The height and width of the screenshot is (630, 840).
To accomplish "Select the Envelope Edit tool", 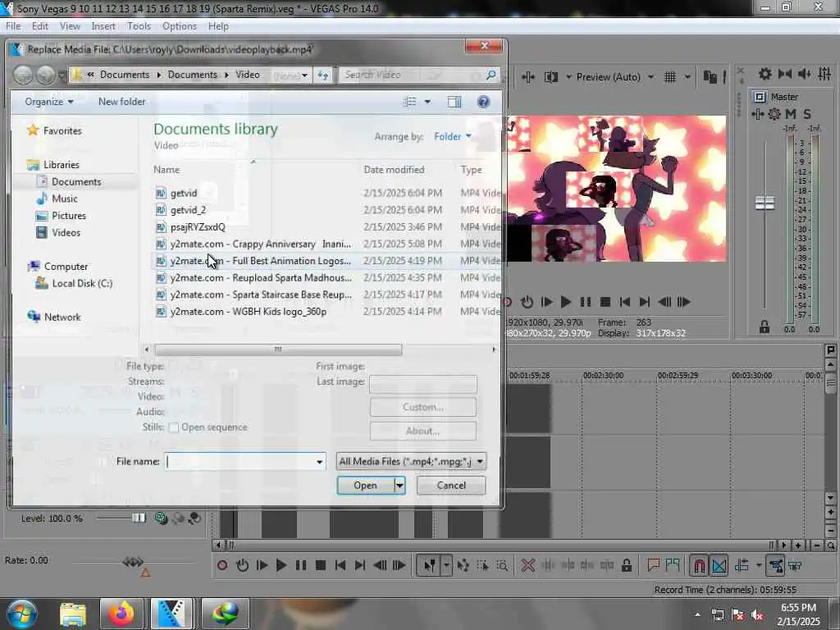I will coord(463,565).
